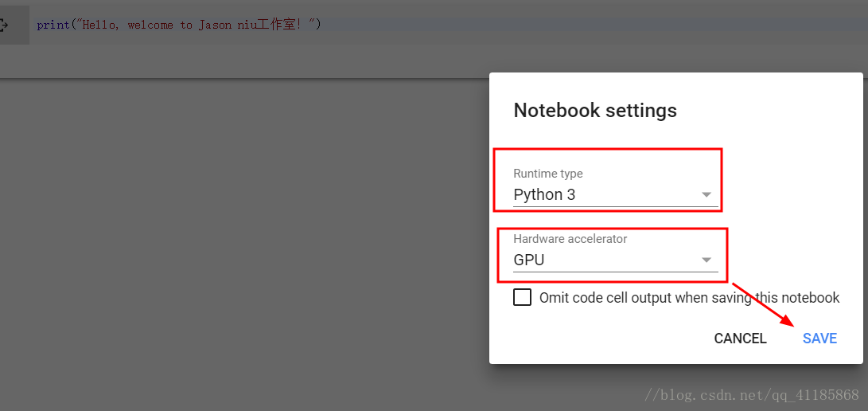Tick the Omit code cell output checkbox
This screenshot has height=411, width=868.
tap(523, 297)
